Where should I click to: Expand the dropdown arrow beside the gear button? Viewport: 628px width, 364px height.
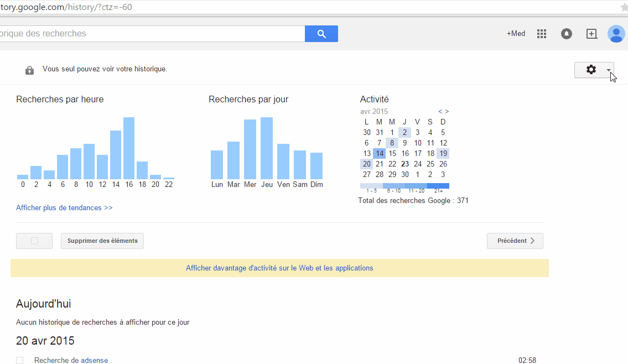609,71
